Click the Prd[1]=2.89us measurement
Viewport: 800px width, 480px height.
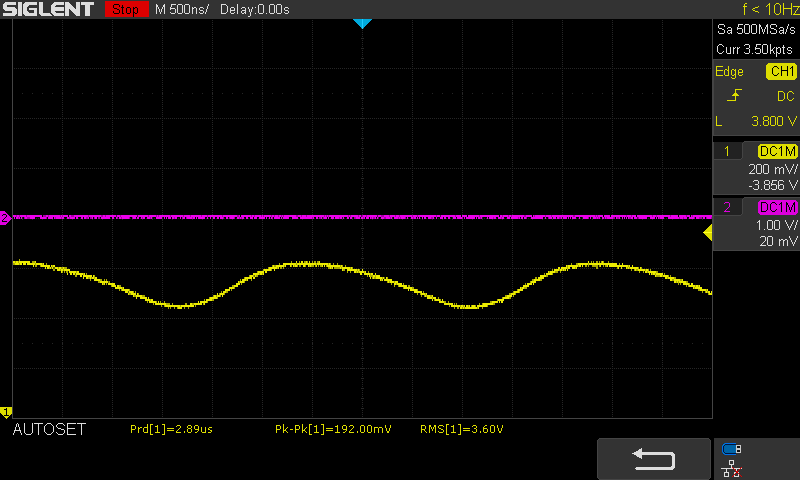[171, 430]
